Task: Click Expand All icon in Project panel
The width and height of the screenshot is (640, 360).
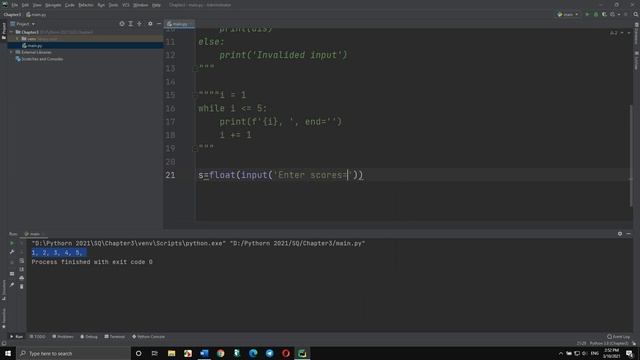Action: pyautogui.click(x=131, y=24)
